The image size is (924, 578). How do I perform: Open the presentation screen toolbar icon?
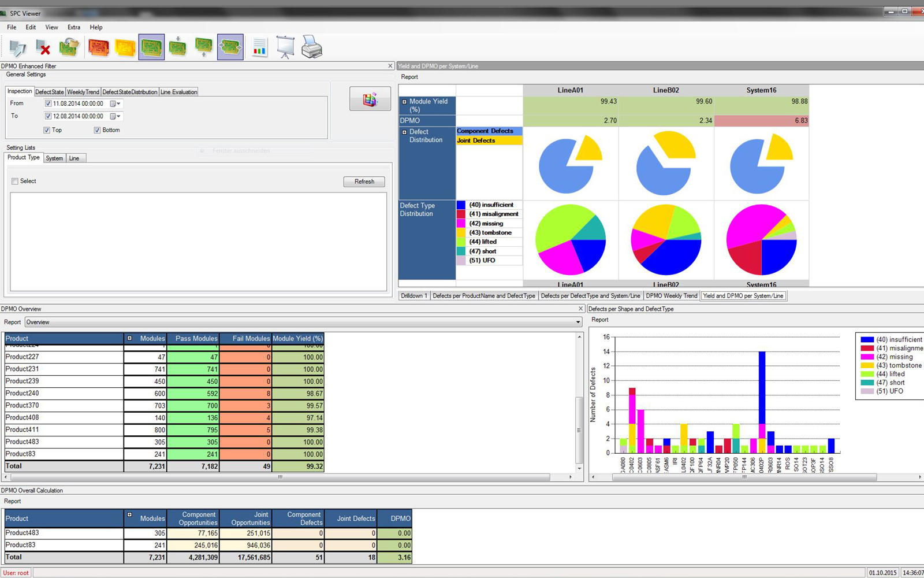(285, 47)
